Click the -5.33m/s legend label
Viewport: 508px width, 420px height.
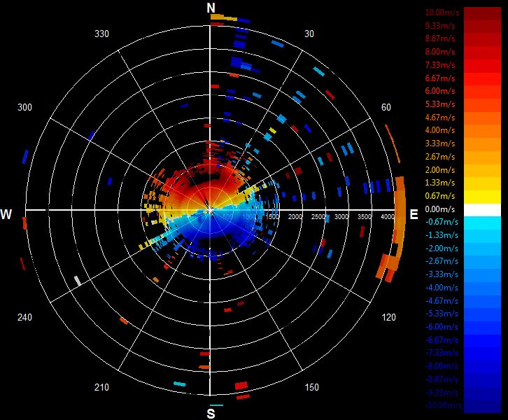pos(442,314)
